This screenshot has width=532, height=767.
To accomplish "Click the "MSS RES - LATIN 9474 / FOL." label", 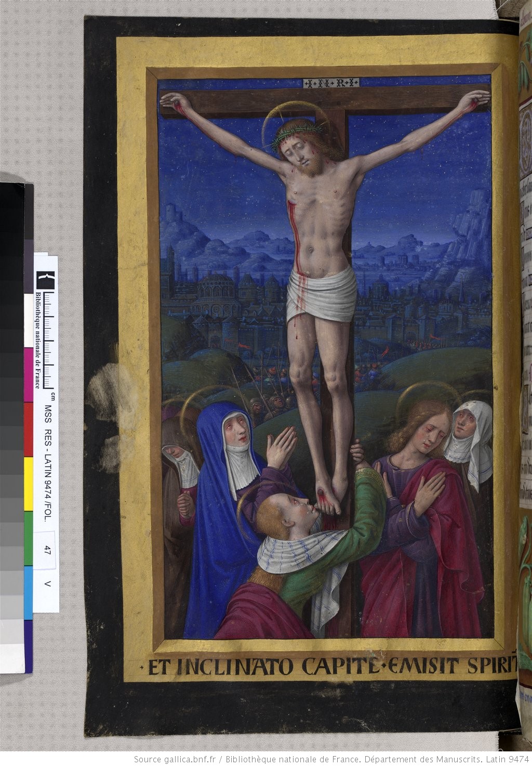I will [48, 463].
